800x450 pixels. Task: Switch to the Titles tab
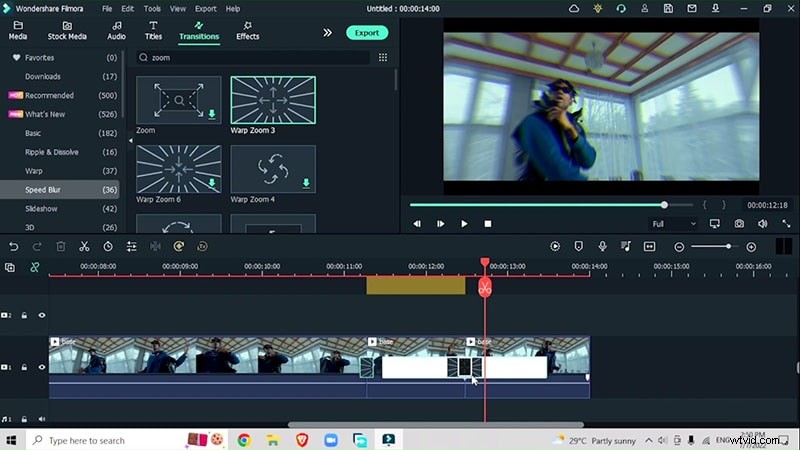[153, 31]
